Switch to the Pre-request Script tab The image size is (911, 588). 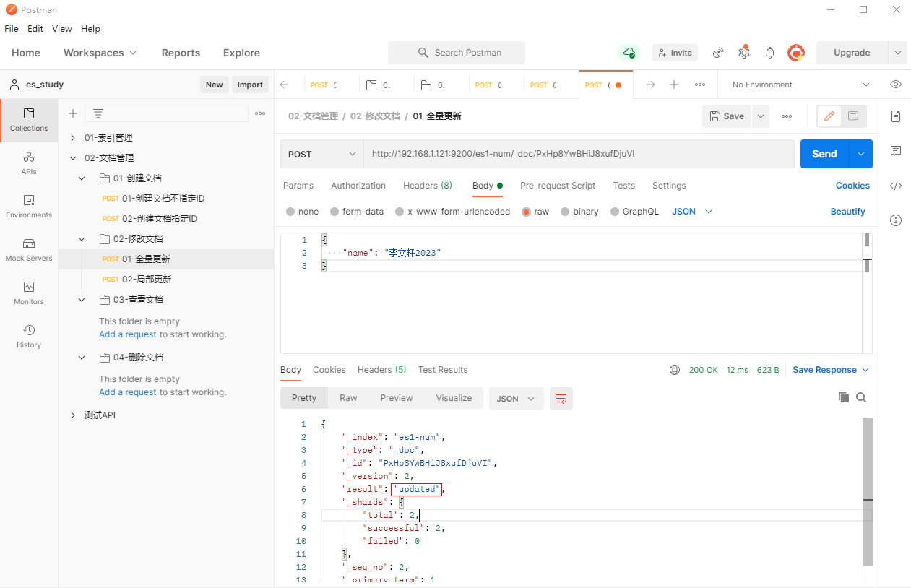[x=558, y=186]
